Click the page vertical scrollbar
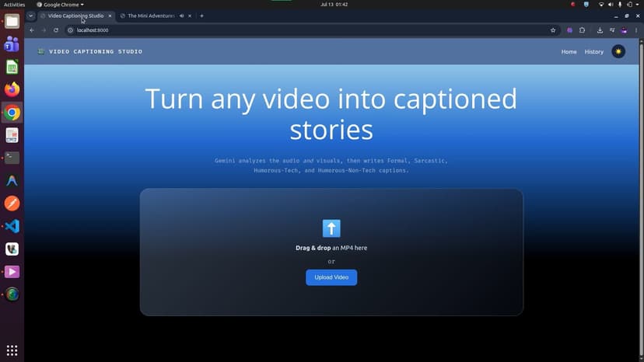Image resolution: width=644 pixels, height=362 pixels. (641, 199)
